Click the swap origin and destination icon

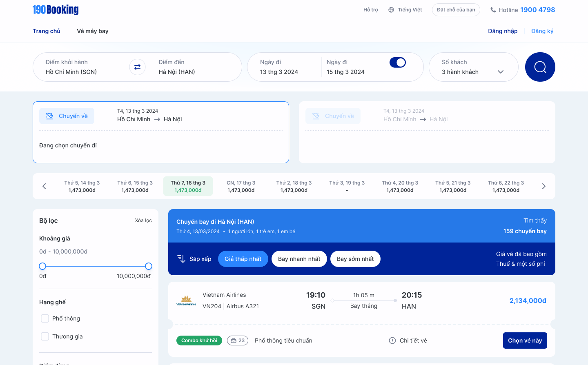[137, 67]
